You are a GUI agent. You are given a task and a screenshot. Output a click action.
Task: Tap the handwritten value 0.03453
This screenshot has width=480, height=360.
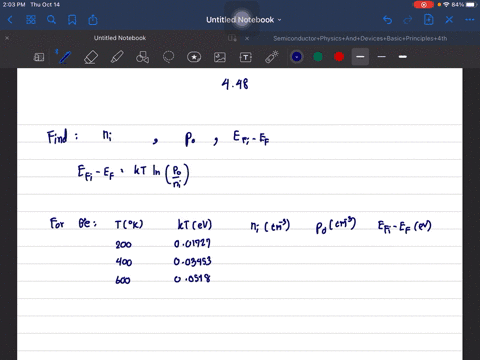pyautogui.click(x=192, y=261)
